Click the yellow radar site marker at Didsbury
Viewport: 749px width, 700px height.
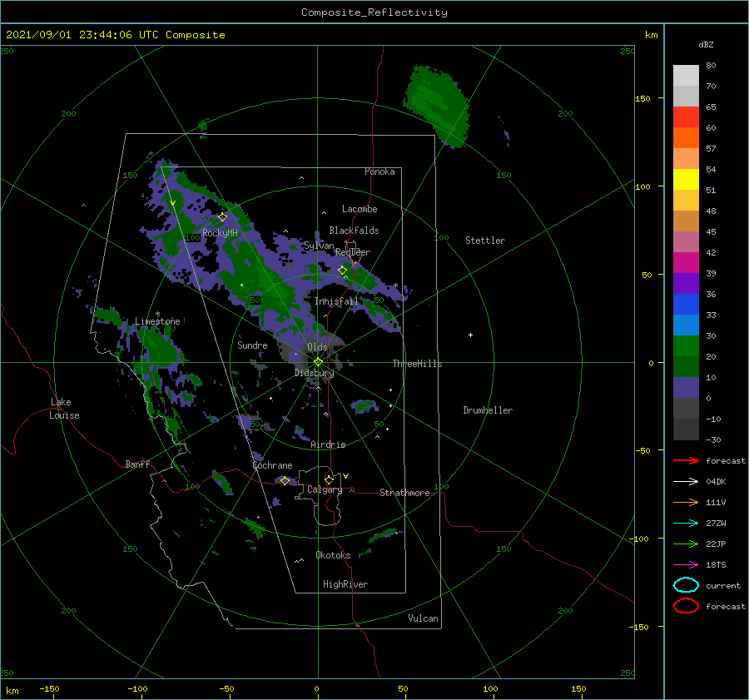pos(318,362)
